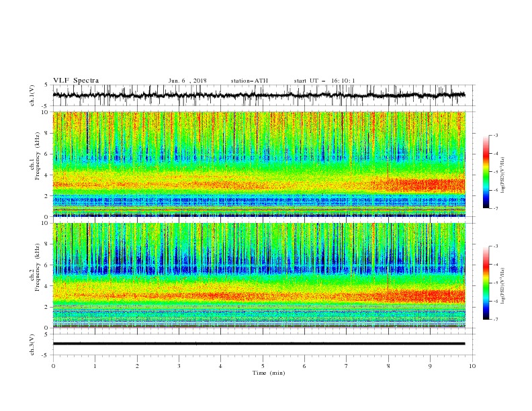Click the "start UT = 16:10:1" header text
Viewport: 532px width, 411px height.
click(324, 81)
